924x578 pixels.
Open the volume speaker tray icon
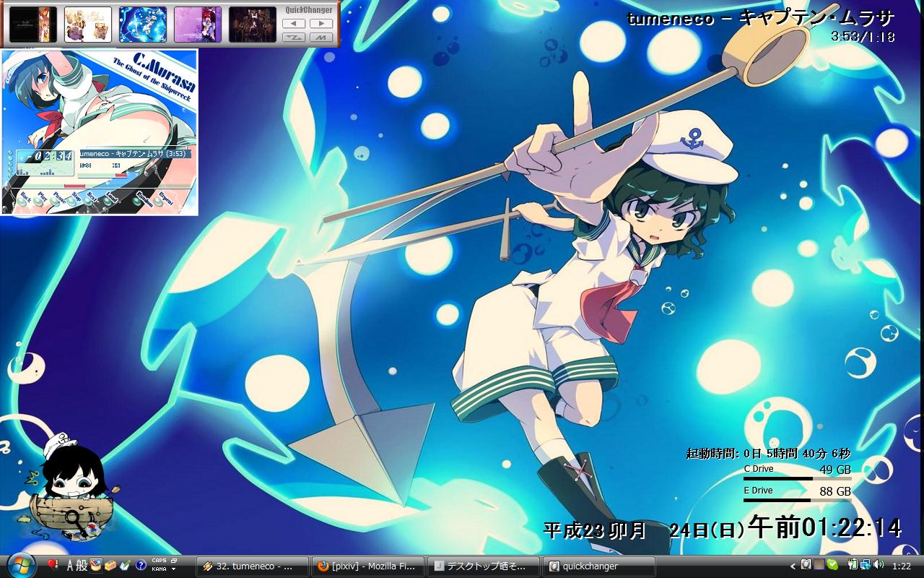coord(879,565)
